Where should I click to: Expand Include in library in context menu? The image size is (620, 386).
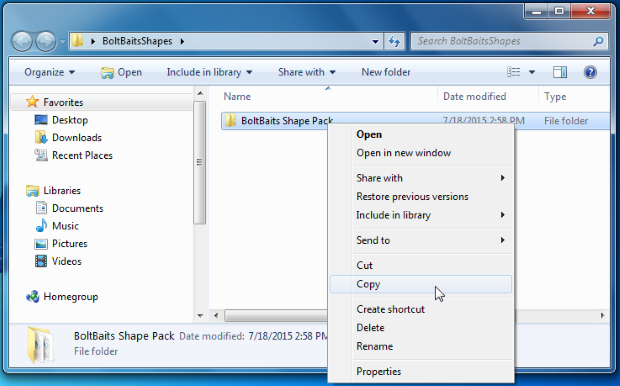point(421,215)
